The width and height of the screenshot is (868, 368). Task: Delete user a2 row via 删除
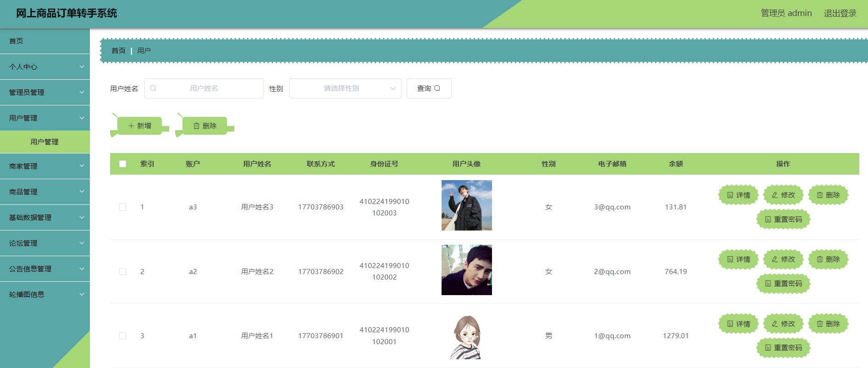[828, 259]
